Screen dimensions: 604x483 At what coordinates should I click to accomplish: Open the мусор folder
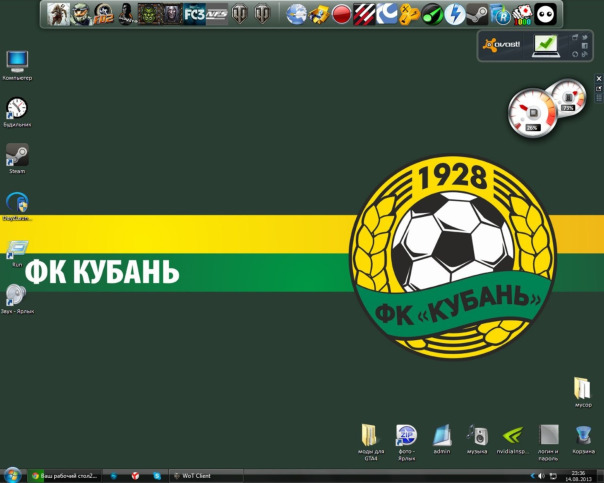click(583, 392)
